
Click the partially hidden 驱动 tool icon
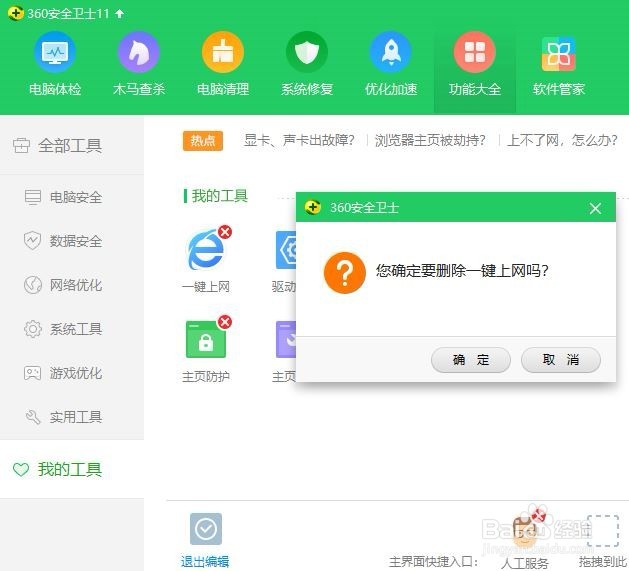(x=286, y=250)
